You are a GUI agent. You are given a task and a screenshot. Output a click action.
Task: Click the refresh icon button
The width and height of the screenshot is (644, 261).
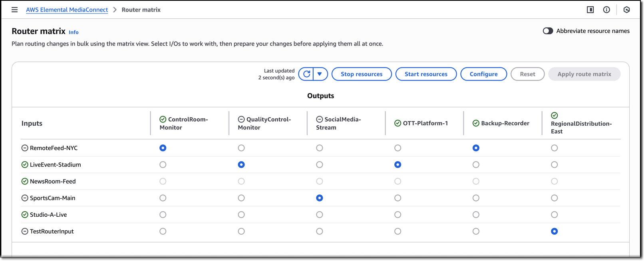click(x=306, y=74)
